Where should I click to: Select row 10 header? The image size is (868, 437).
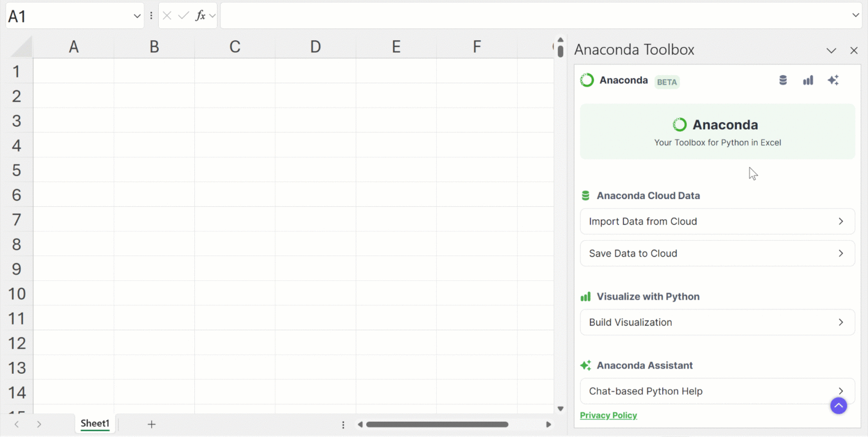[x=17, y=294]
